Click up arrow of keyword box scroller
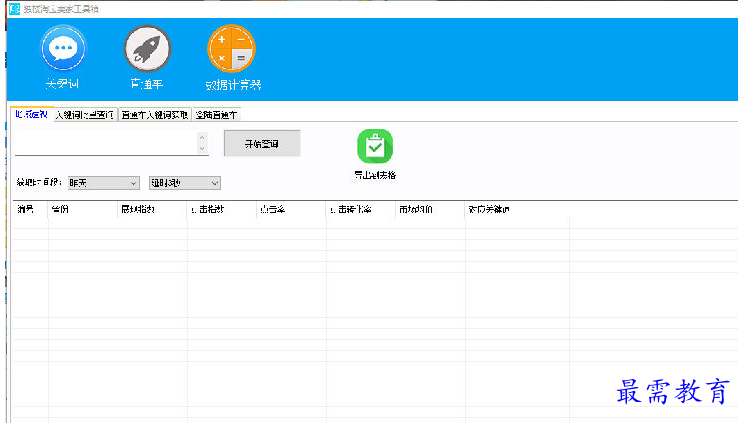 (203, 137)
